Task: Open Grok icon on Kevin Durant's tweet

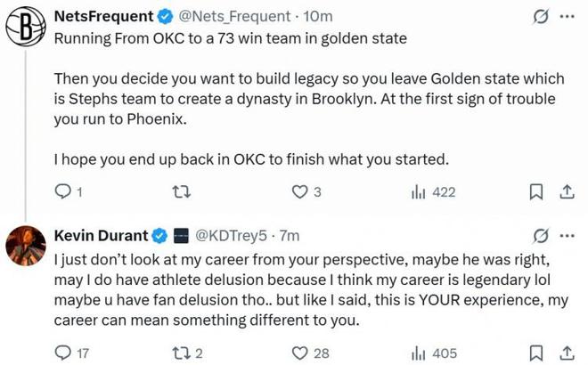Action: pyautogui.click(x=538, y=236)
